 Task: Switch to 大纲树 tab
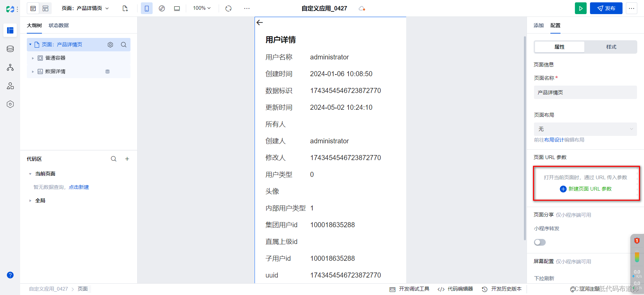pos(34,26)
